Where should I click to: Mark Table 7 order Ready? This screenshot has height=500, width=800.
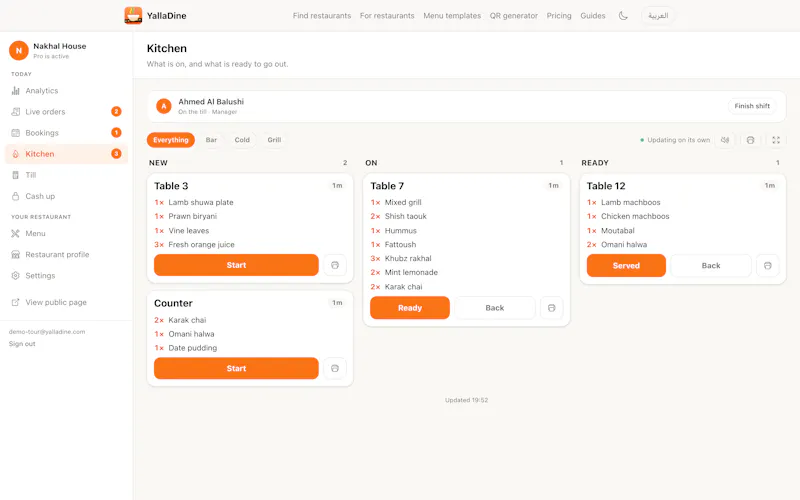(x=410, y=308)
